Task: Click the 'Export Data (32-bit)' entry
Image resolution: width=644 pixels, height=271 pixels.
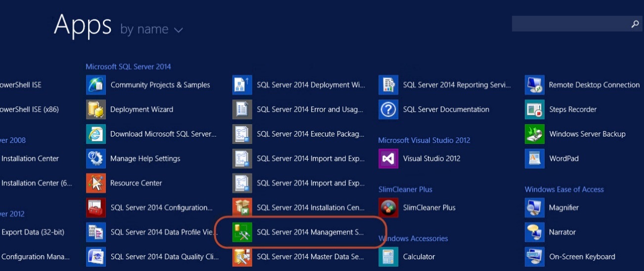Action: [32, 232]
